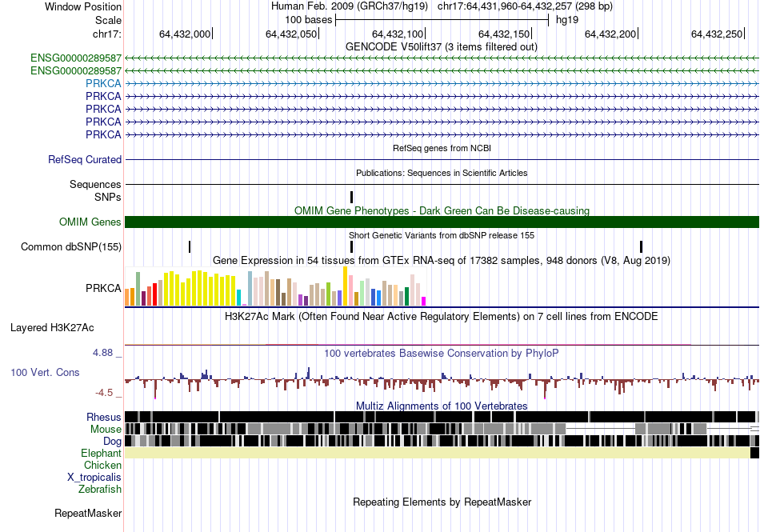The width and height of the screenshot is (760, 532).
Task: Click the Common dbSNP marker below the SNPs tick
Action: pyautogui.click(x=351, y=246)
